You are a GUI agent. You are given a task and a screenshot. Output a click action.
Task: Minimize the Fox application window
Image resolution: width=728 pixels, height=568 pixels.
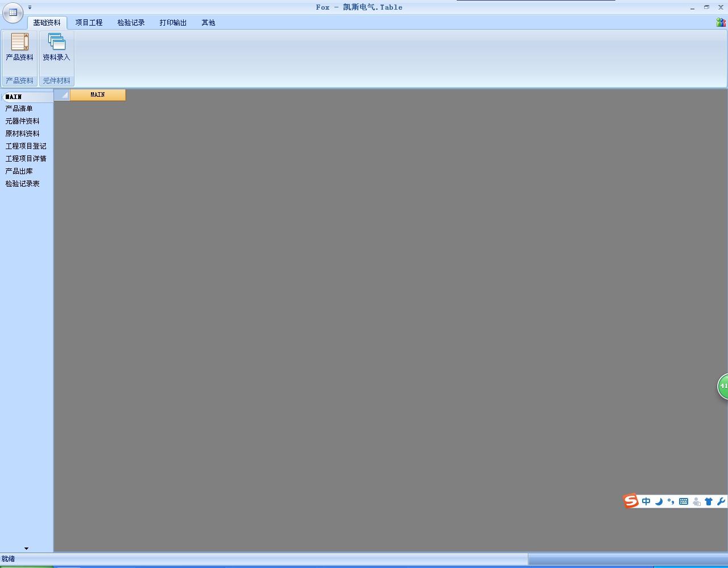tap(692, 7)
